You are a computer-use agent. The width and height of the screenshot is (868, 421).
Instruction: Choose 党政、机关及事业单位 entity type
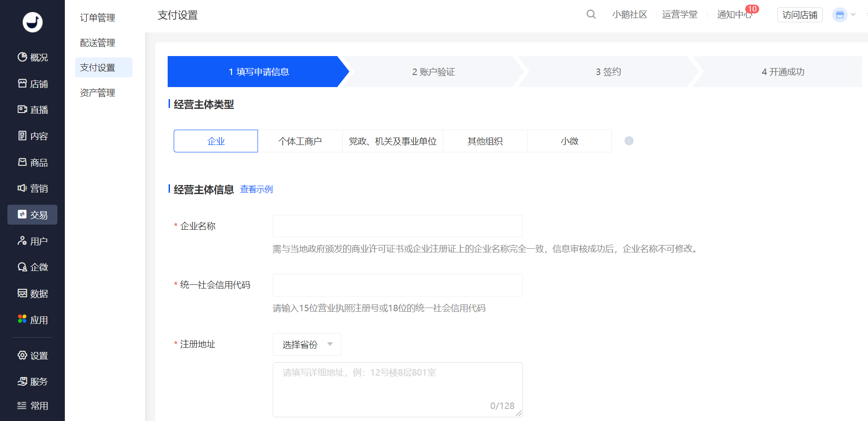393,141
